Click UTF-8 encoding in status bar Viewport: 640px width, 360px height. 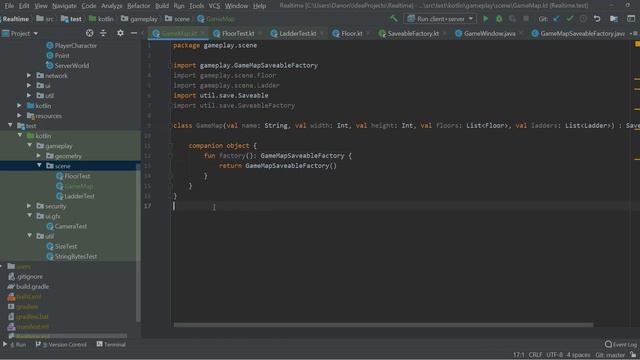(554, 355)
